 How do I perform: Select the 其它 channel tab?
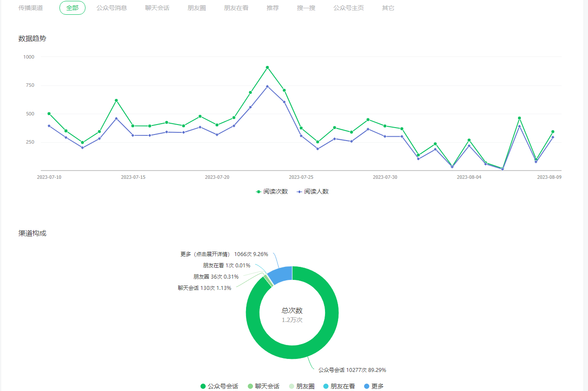[x=388, y=8]
